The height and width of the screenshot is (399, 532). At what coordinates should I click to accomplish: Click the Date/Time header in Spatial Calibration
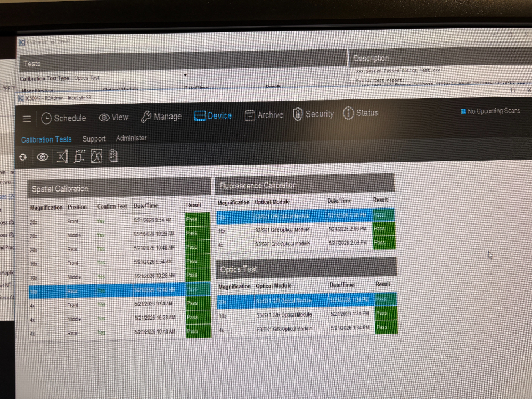[x=146, y=206]
